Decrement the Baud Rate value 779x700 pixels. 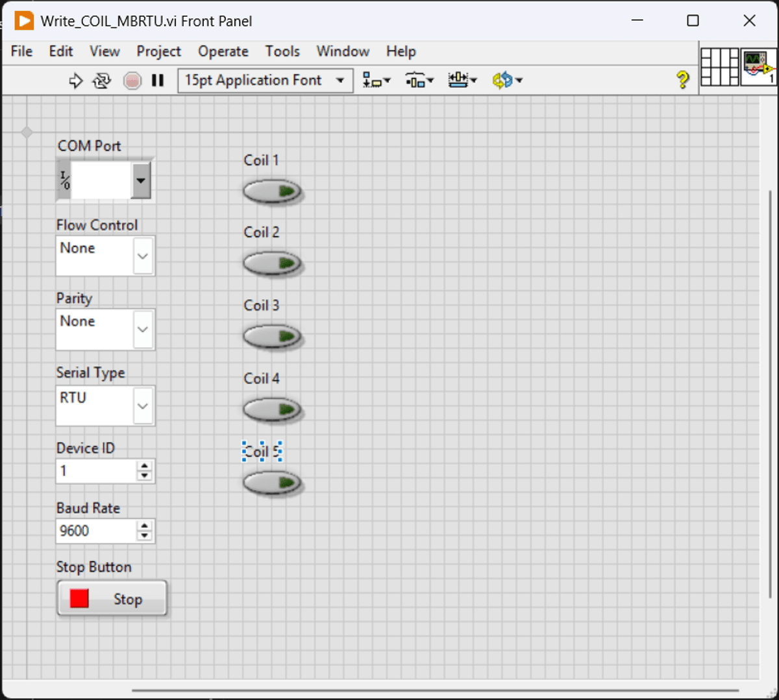pyautogui.click(x=145, y=536)
